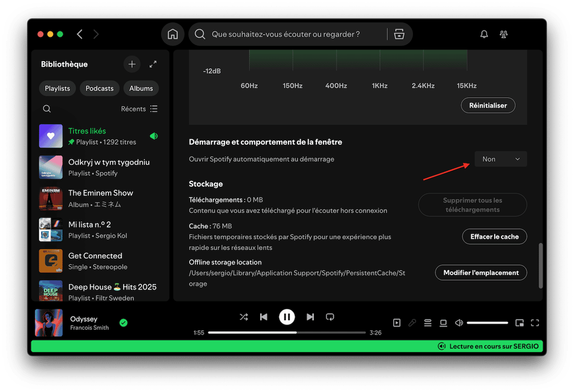Create new playlist with plus icon
The height and width of the screenshot is (392, 574).
click(x=132, y=64)
